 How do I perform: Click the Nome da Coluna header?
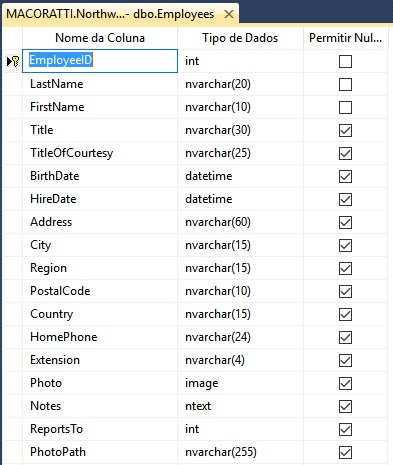100,38
